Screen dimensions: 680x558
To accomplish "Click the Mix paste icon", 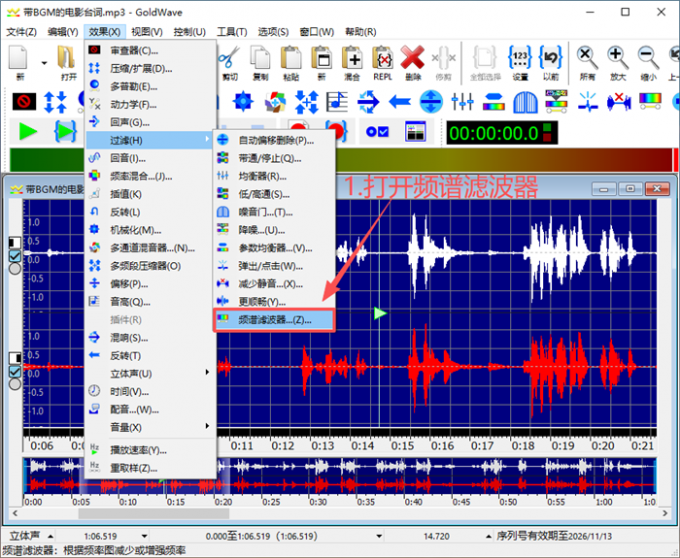I will (352, 58).
